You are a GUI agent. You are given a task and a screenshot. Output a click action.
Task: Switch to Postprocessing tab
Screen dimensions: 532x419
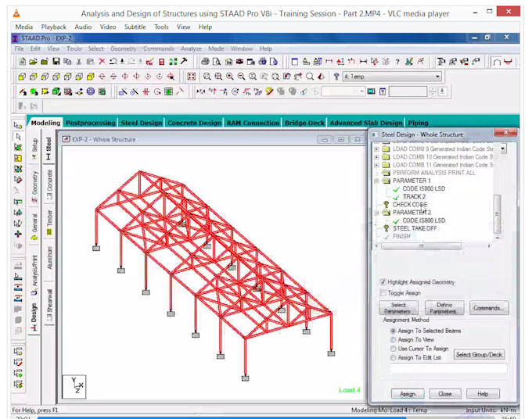[x=90, y=123]
